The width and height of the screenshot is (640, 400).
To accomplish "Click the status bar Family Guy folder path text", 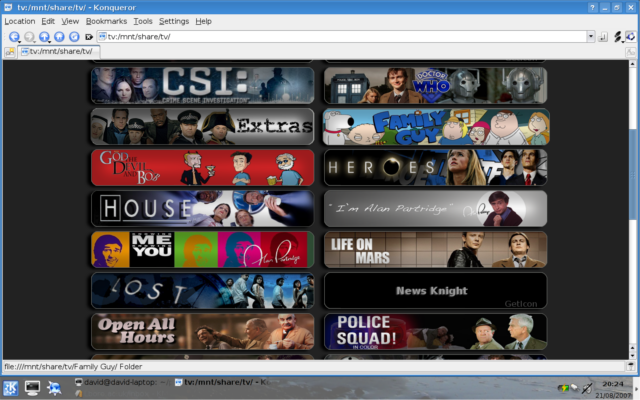I will pos(73,367).
